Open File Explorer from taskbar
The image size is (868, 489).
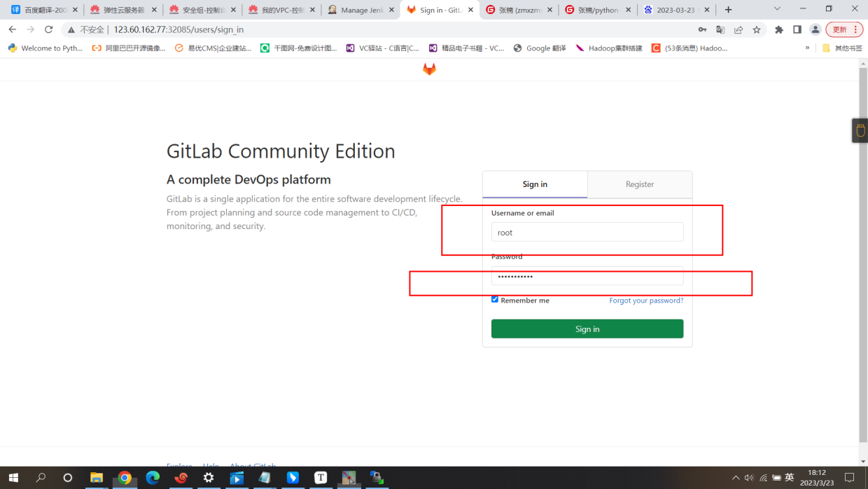pos(97,478)
